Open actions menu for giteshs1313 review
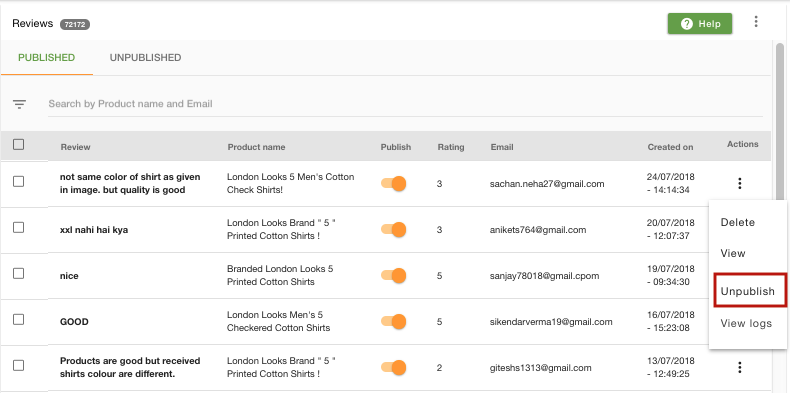Image resolution: width=790 pixels, height=393 pixels. (x=740, y=367)
